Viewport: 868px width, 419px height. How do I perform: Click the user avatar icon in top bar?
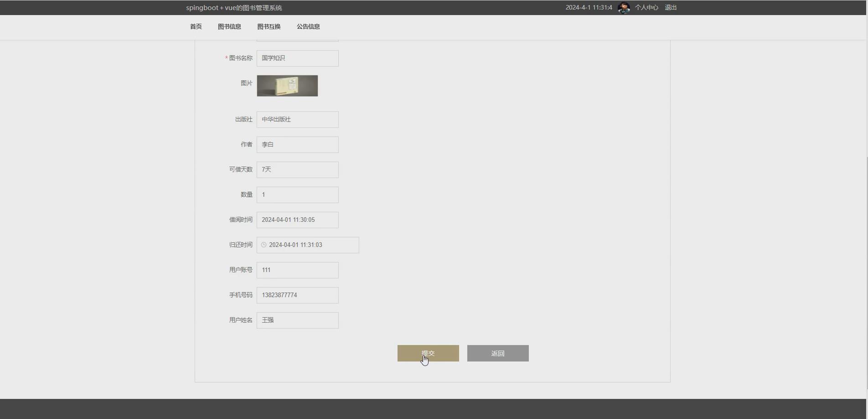click(624, 7)
